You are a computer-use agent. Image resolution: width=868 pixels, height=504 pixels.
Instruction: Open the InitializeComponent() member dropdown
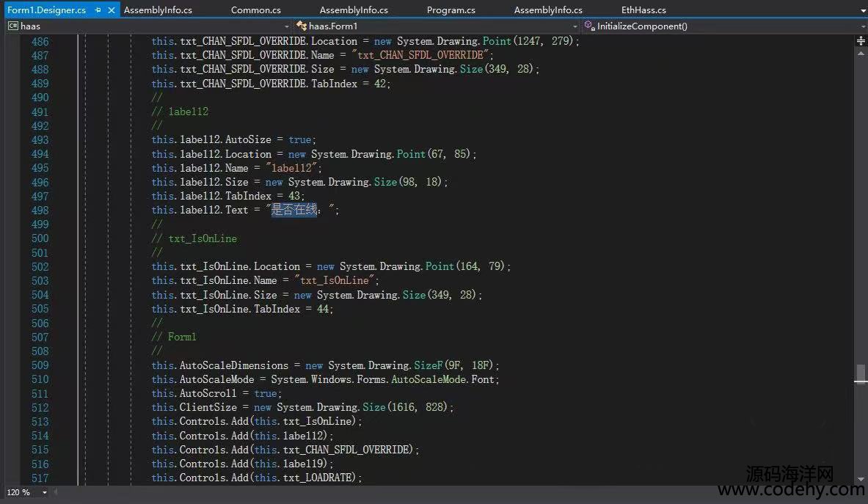(724, 26)
